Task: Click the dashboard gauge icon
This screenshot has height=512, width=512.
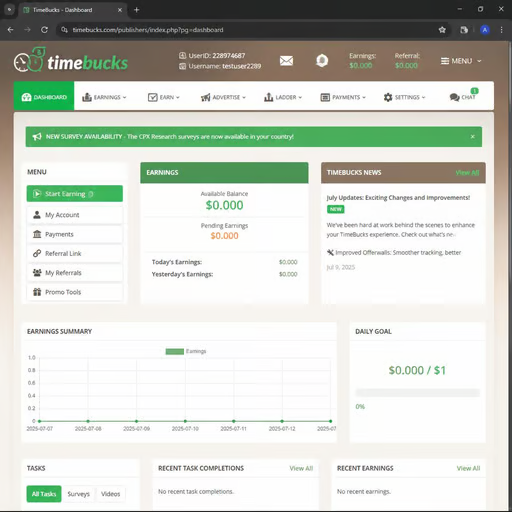Action: click(x=26, y=97)
